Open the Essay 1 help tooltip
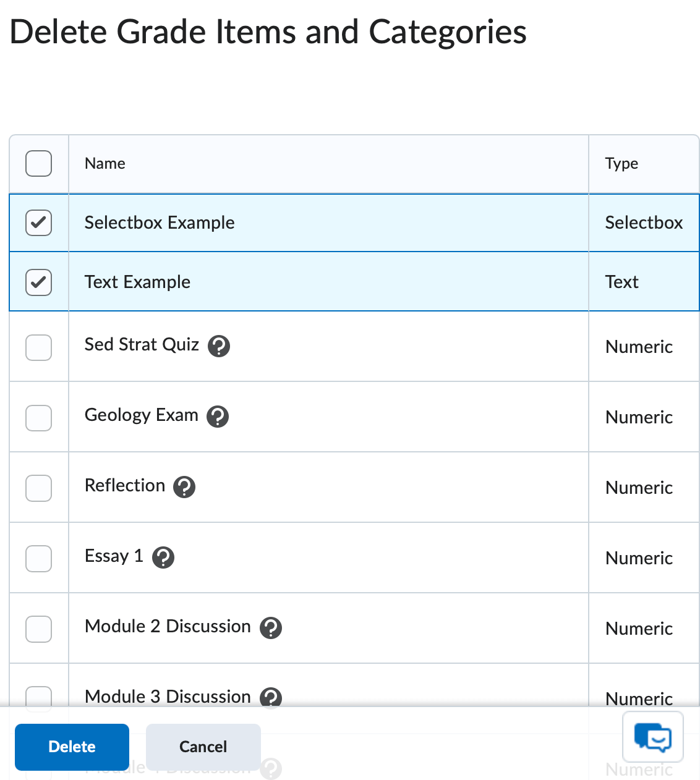700x780 pixels. tap(163, 558)
